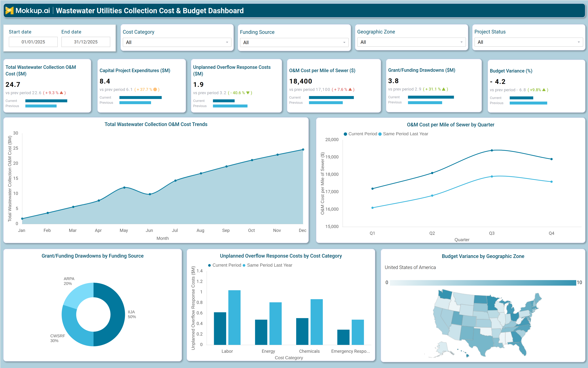
Task: Click the budget variance 0 to 10 color scale bar
Action: click(x=483, y=283)
